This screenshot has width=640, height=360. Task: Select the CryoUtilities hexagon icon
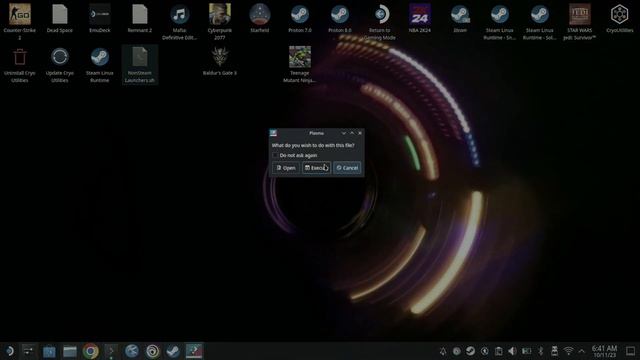(x=620, y=15)
